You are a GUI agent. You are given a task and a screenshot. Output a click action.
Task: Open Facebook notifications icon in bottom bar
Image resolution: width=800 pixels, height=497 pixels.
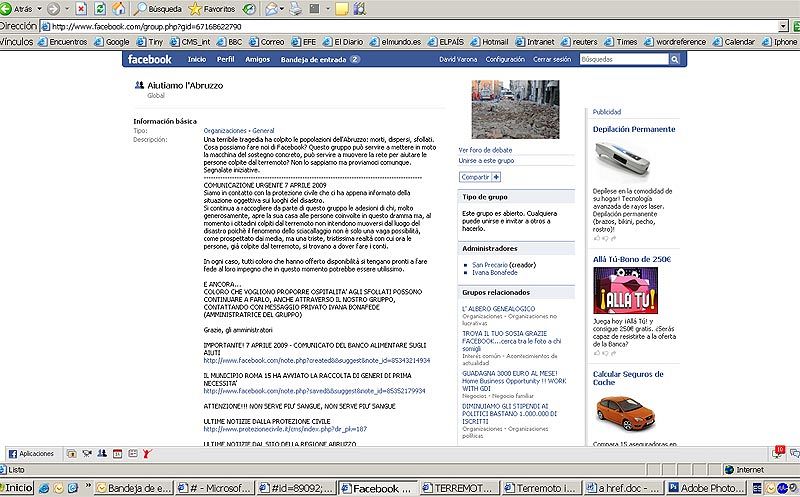[779, 451]
